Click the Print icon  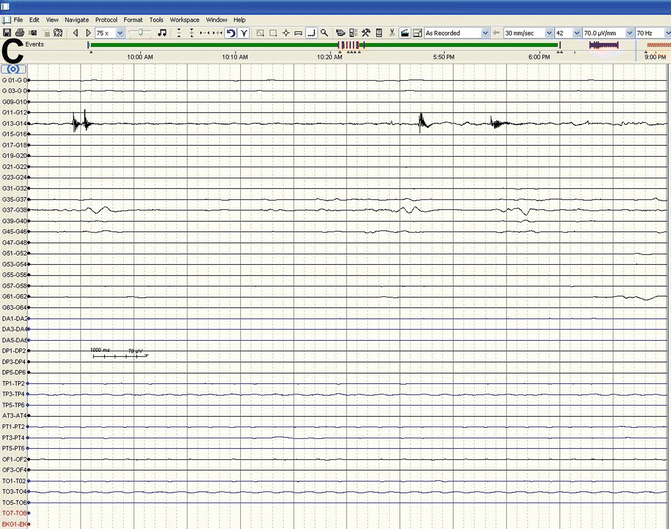19,33
